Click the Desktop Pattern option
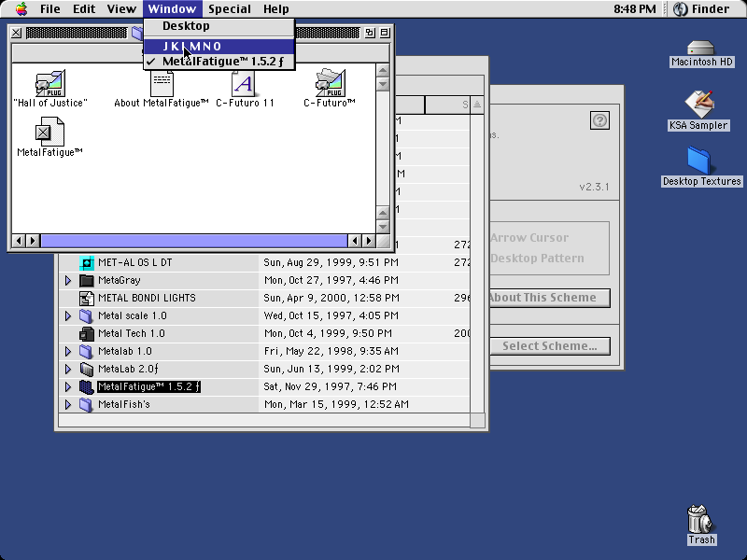747x560 pixels. [537, 259]
